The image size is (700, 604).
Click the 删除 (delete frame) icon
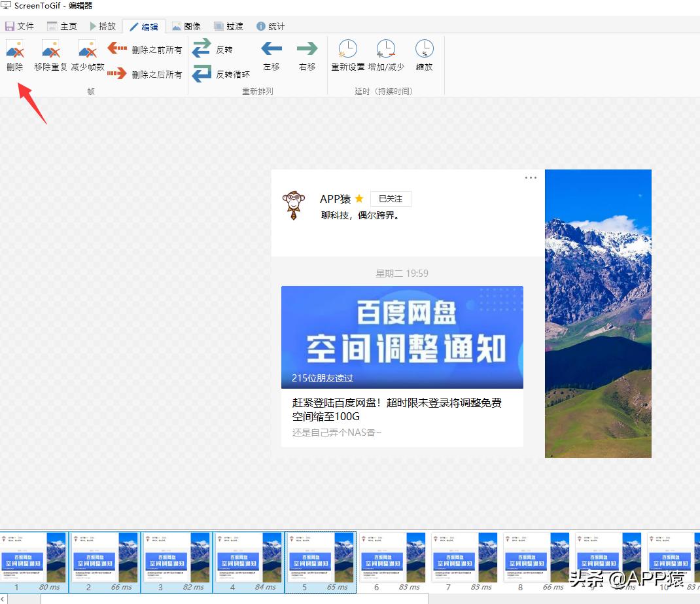(x=15, y=50)
